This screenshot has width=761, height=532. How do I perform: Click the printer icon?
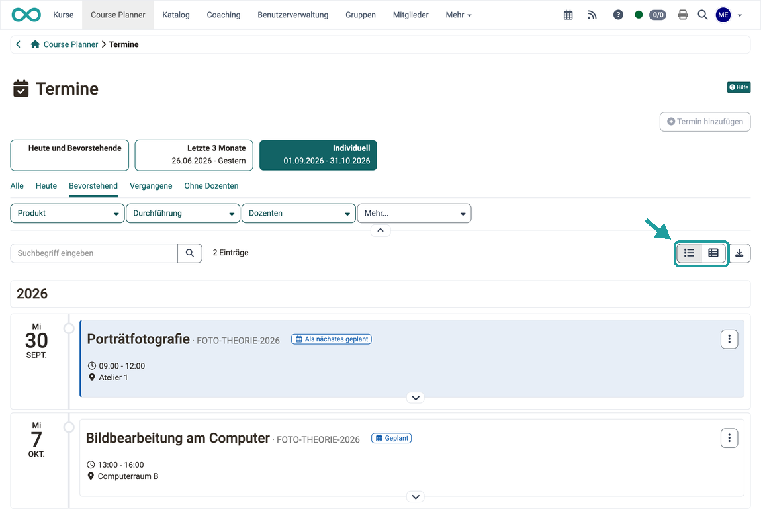pyautogui.click(x=682, y=15)
